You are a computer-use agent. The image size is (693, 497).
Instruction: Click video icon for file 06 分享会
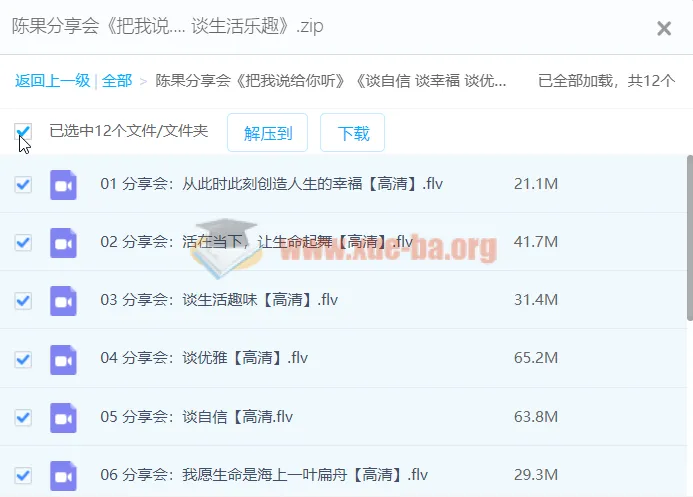(x=64, y=475)
